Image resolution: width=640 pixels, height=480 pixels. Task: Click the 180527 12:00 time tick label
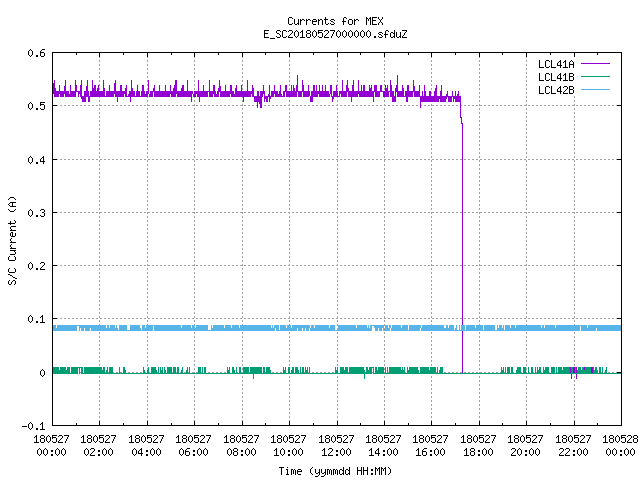coord(336,446)
